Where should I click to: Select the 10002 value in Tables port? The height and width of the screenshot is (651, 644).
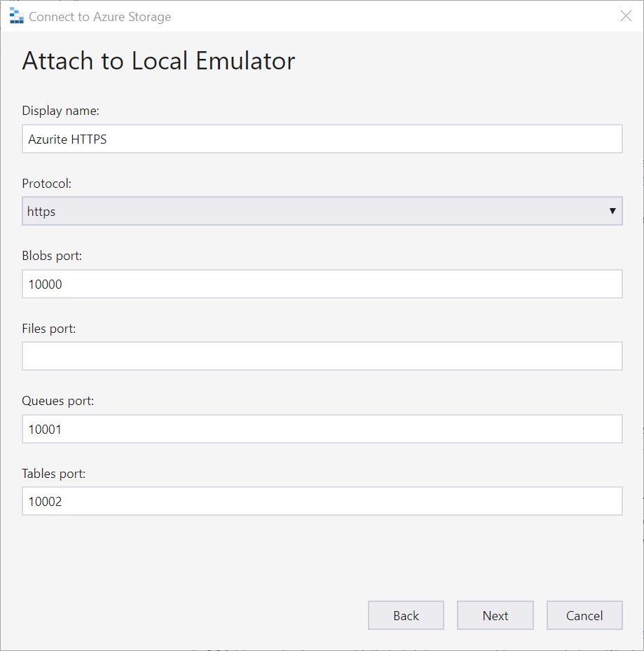coord(45,501)
